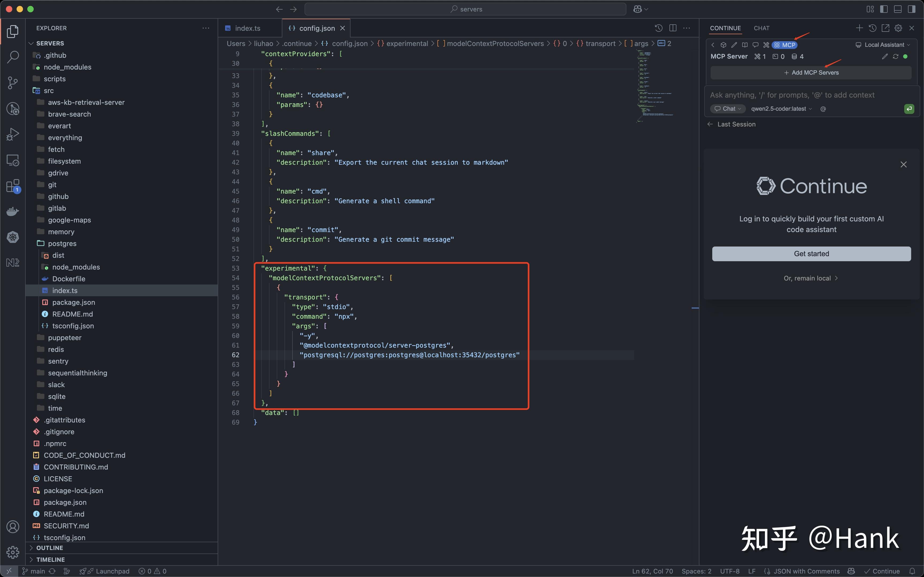
Task: Open the Run and Debug view
Action: 13,134
